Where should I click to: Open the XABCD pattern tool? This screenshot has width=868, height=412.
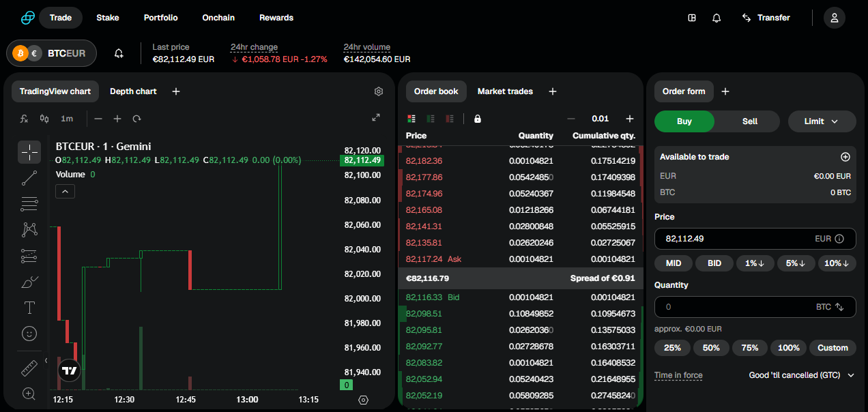pos(29,230)
